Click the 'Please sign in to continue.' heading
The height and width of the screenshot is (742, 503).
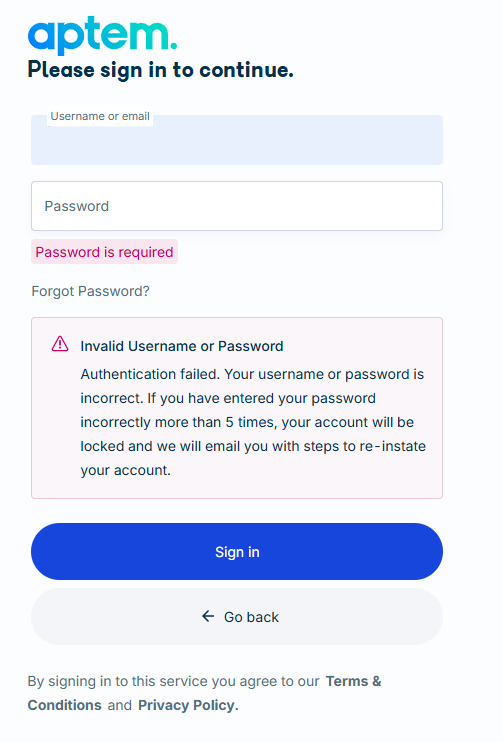coord(160,70)
